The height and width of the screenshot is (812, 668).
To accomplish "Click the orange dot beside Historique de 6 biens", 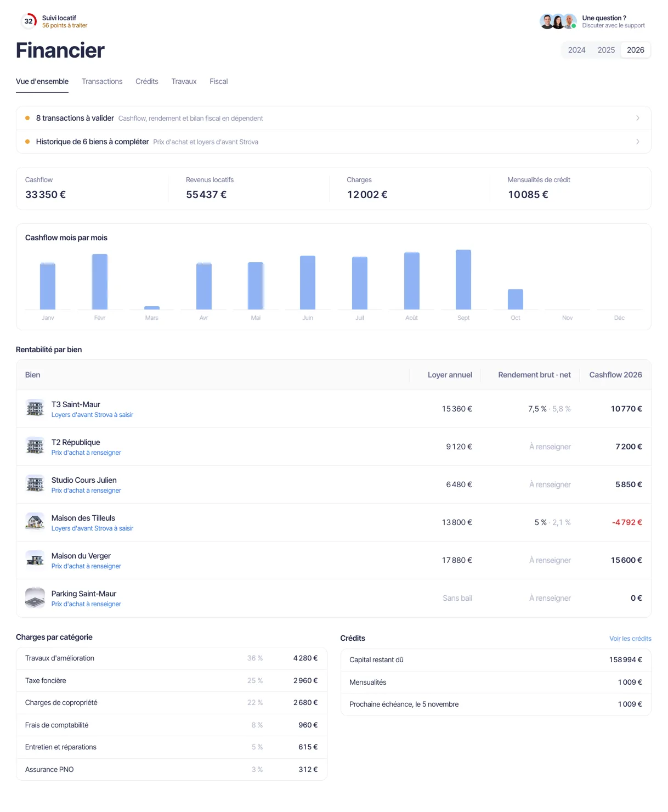I will [x=27, y=142].
